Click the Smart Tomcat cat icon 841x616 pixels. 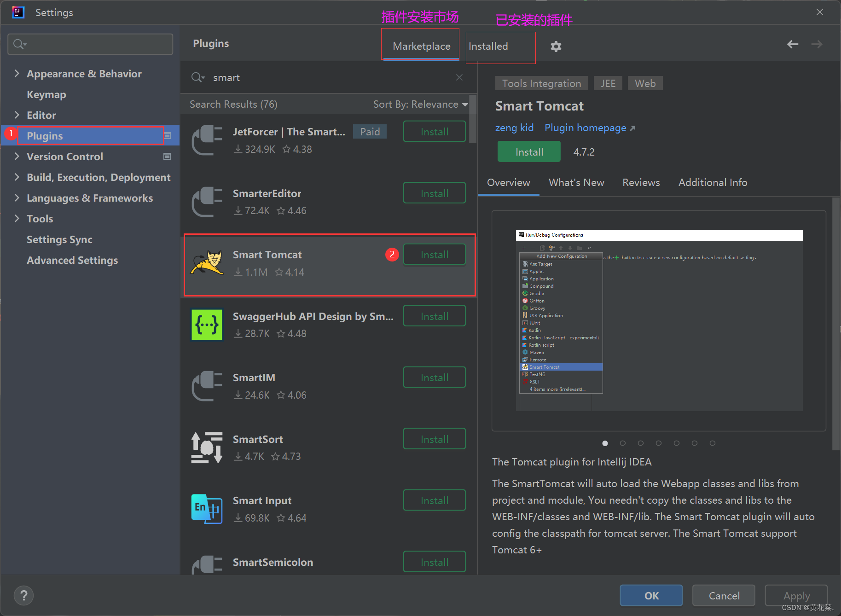click(x=207, y=263)
